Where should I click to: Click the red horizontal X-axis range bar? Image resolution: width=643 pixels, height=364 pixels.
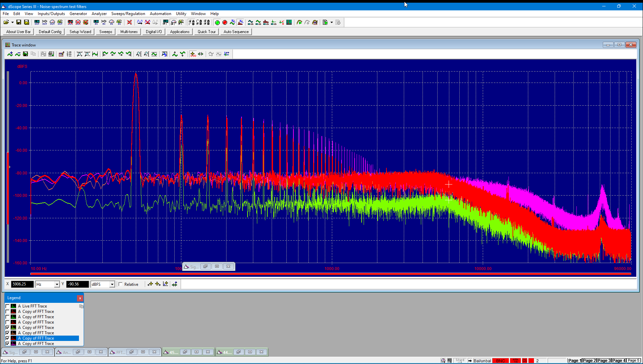point(331,274)
